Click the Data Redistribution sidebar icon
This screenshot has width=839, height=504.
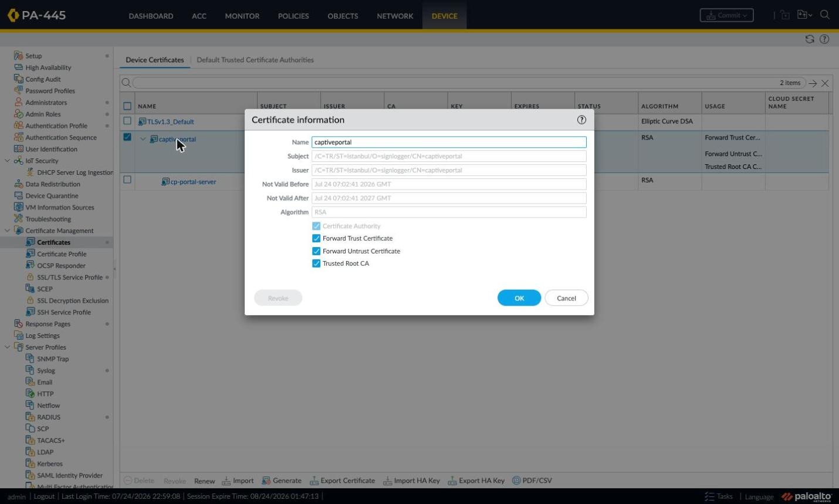click(18, 184)
